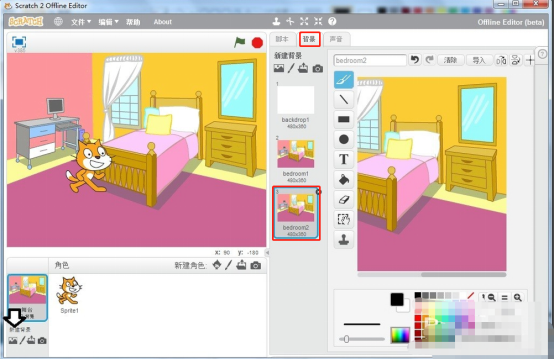Click the backdrop name field bedroom2
The width and height of the screenshot is (554, 360).
click(x=370, y=60)
